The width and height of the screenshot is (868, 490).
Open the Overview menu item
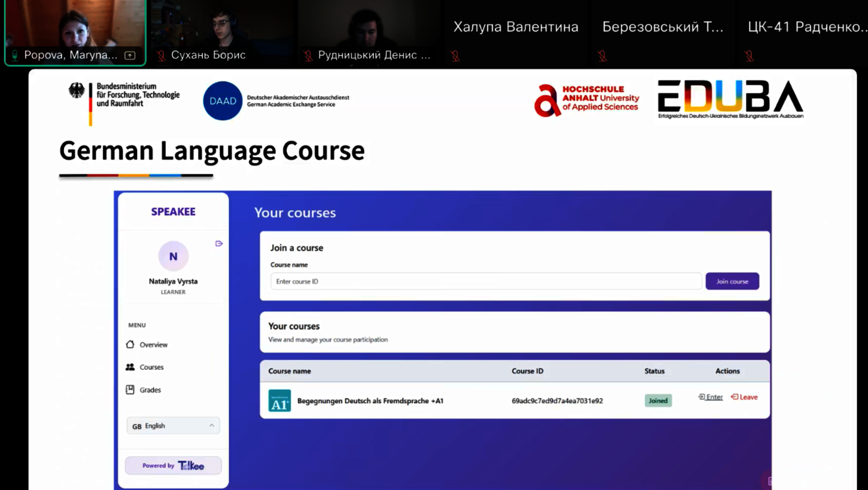tap(147, 344)
